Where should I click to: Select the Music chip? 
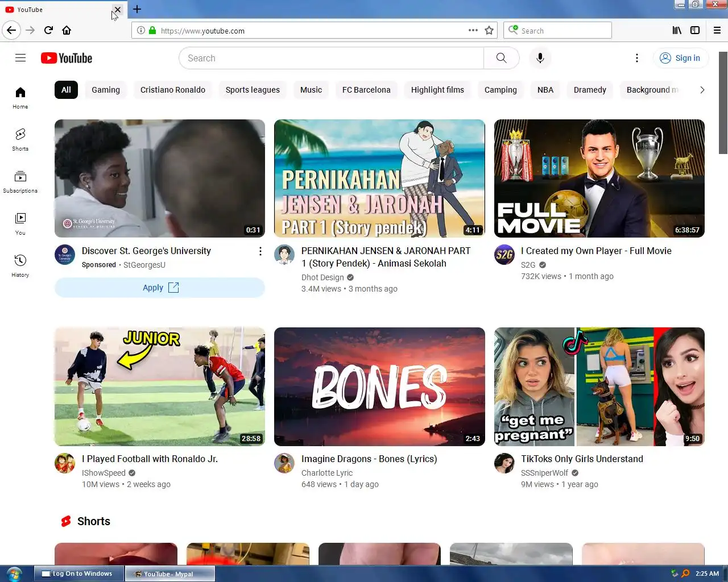(x=311, y=90)
